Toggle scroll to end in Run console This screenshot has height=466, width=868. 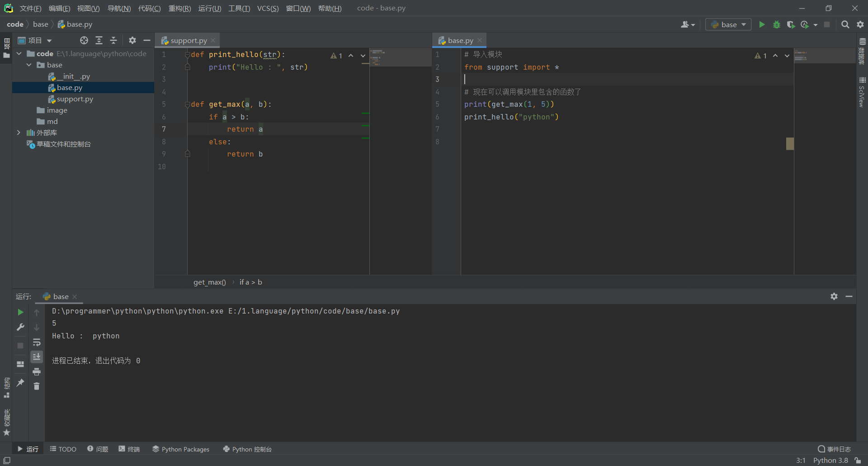pos(37,357)
